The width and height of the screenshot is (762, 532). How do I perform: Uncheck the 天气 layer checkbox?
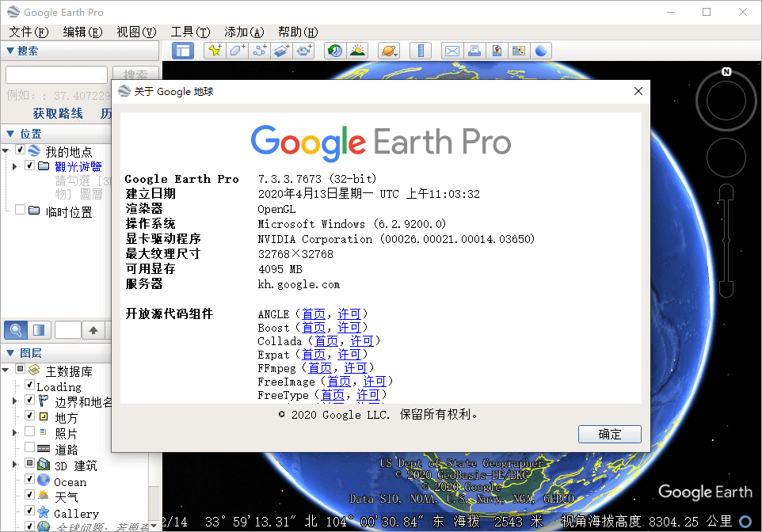[x=29, y=496]
